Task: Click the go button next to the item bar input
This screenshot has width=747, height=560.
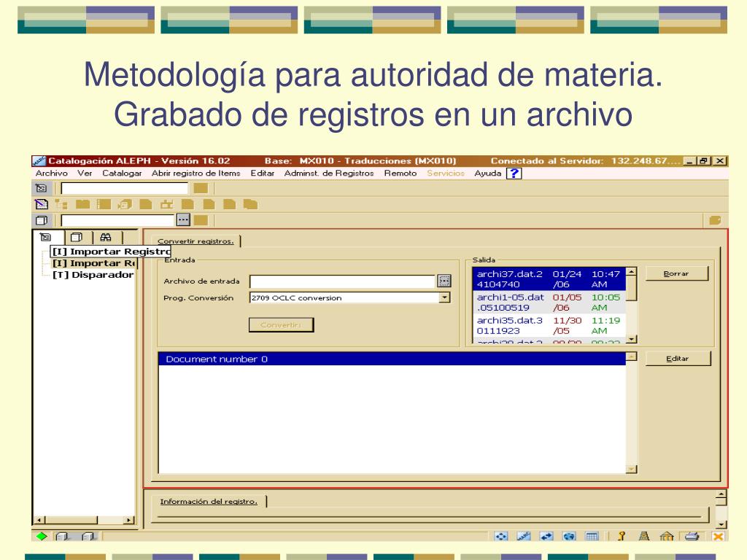Action: tap(201, 220)
